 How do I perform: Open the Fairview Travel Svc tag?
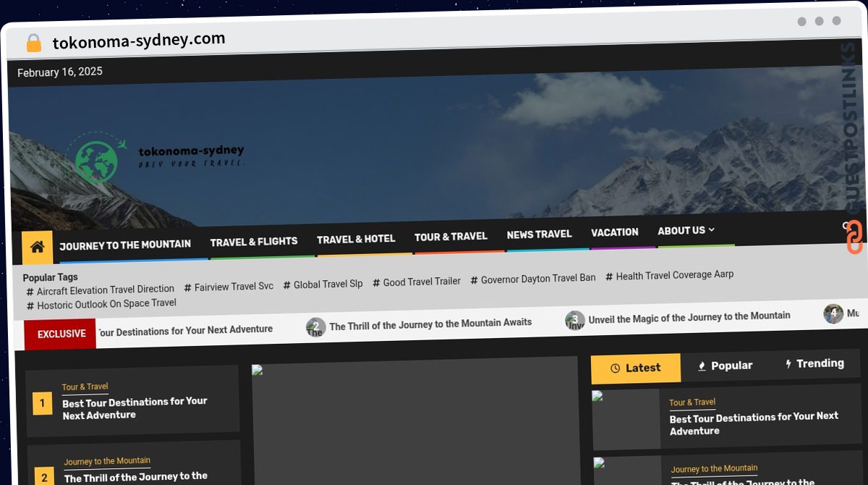coord(234,287)
